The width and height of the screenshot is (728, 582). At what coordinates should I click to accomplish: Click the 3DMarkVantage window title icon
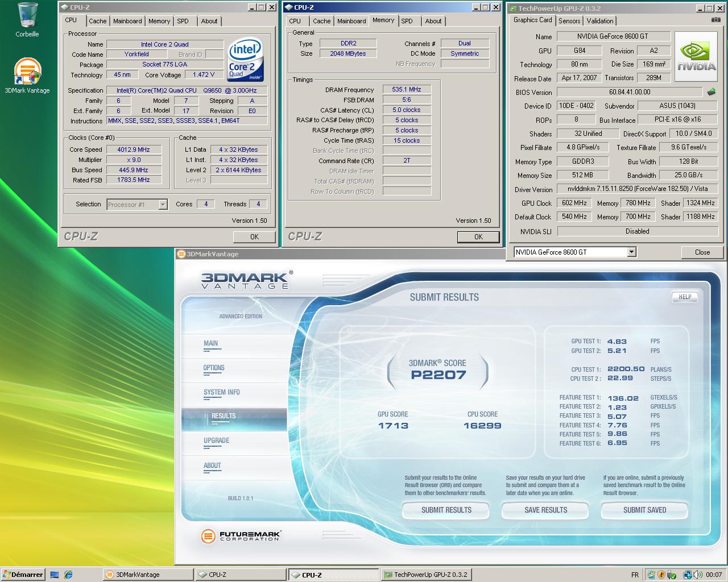pyautogui.click(x=181, y=254)
